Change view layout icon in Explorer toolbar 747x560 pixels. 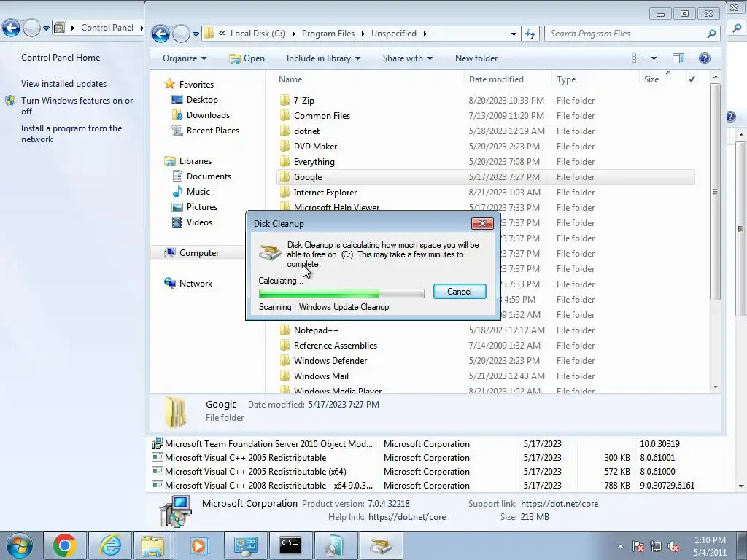tap(638, 58)
